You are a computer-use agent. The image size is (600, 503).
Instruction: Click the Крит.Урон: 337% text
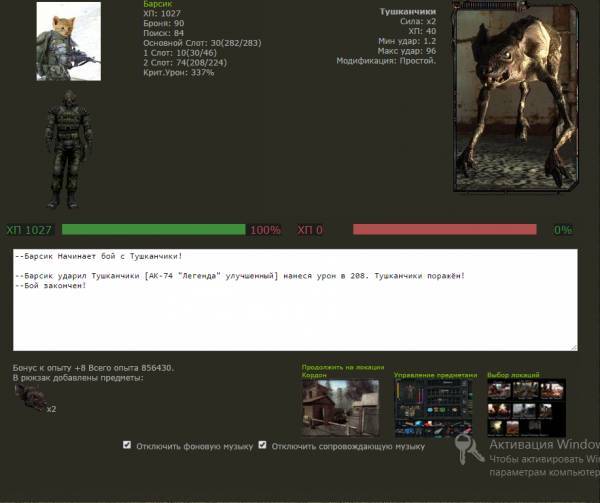[178, 72]
